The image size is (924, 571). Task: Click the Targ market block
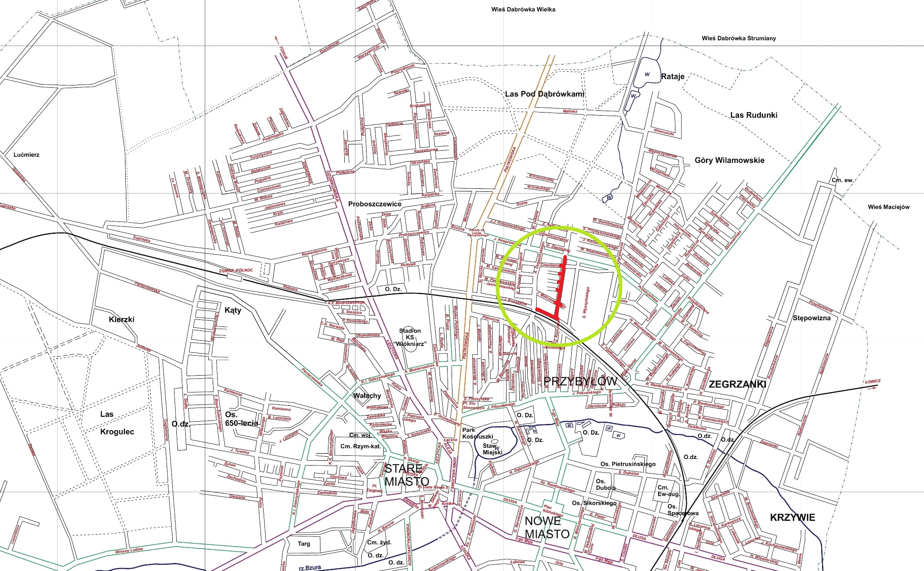(x=304, y=544)
